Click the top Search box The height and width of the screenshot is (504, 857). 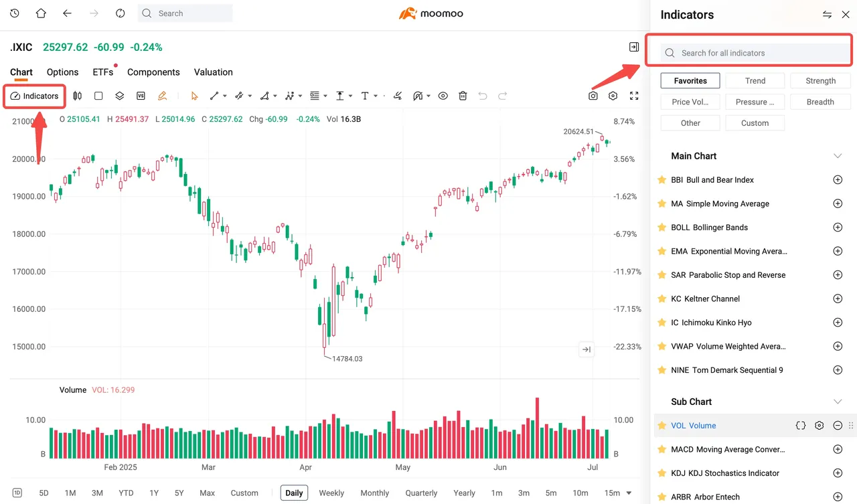pyautogui.click(x=185, y=13)
